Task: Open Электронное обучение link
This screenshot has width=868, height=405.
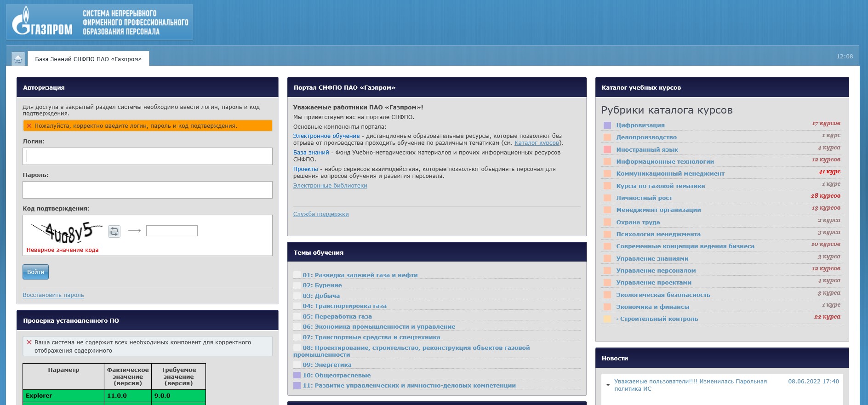Action: tap(326, 136)
